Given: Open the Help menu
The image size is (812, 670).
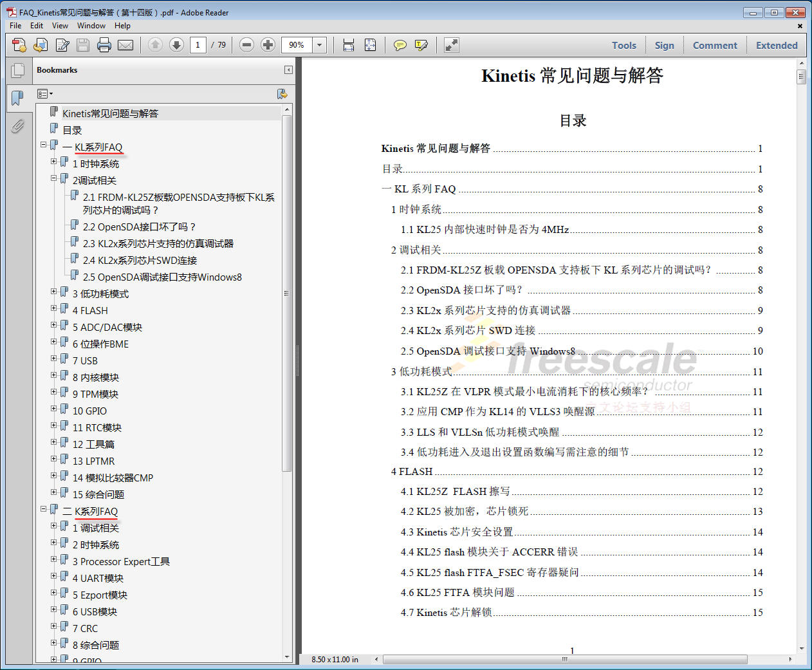Looking at the screenshot, I should 122,26.
